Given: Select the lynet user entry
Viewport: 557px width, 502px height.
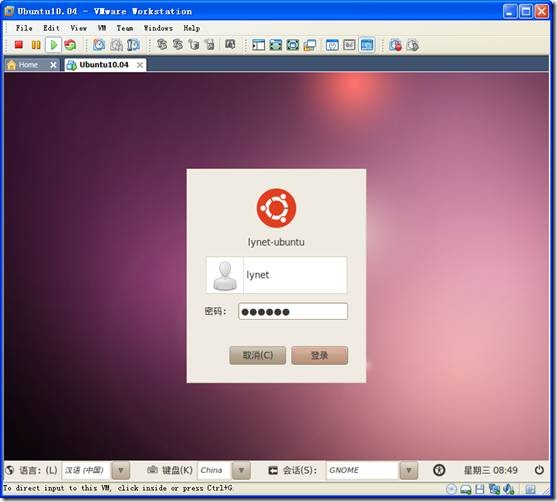Looking at the screenshot, I should pyautogui.click(x=276, y=275).
